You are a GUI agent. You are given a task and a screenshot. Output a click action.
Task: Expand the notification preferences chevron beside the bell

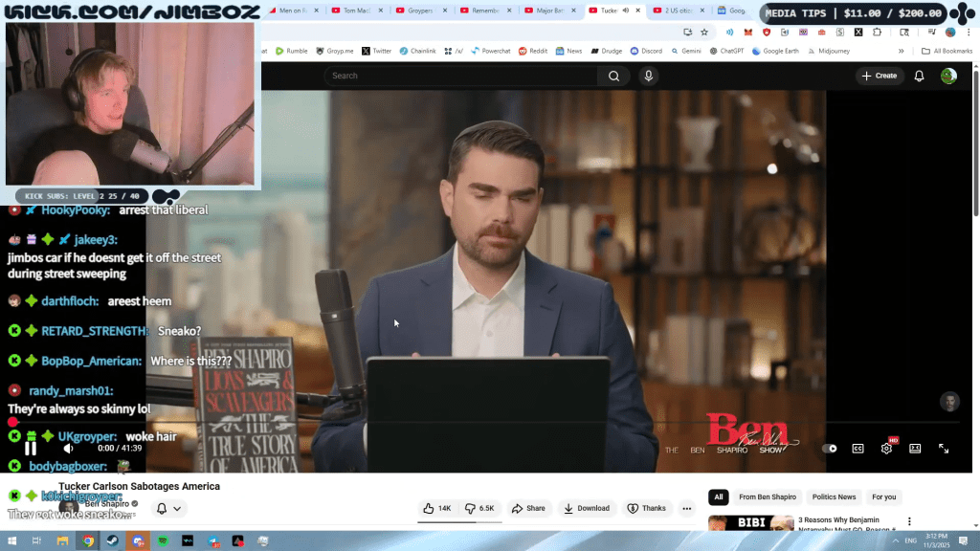click(x=177, y=507)
